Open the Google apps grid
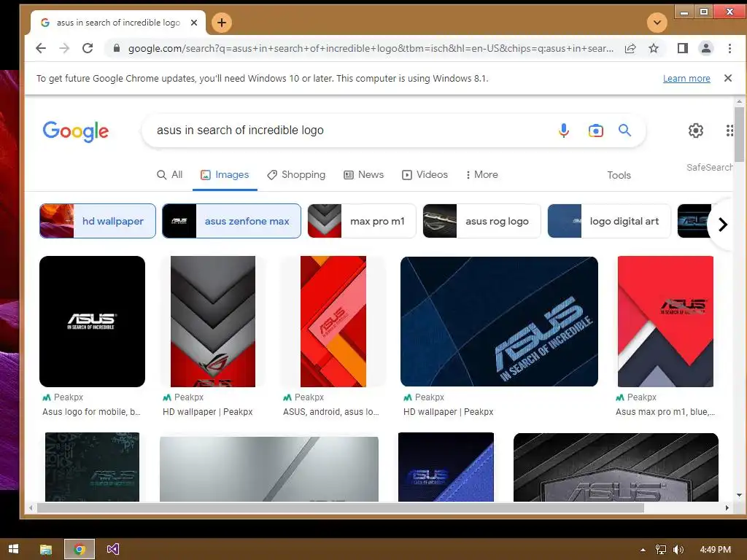747x560 pixels. [x=729, y=130]
